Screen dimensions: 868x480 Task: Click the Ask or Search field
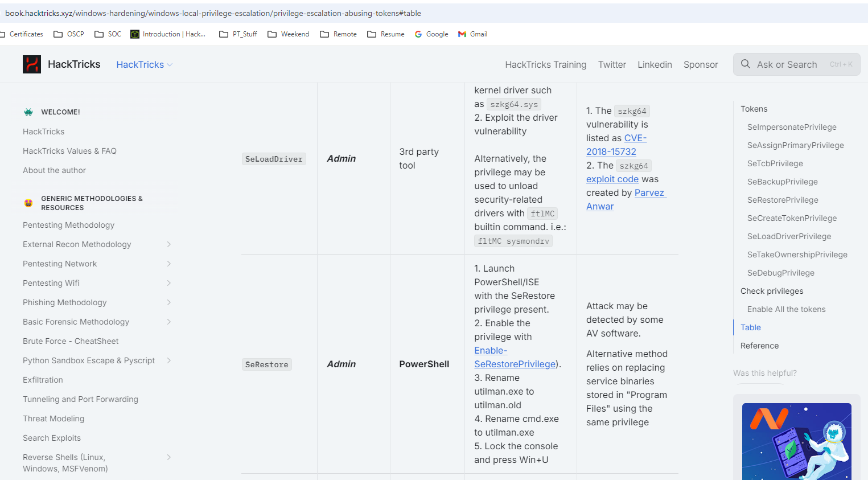point(796,64)
